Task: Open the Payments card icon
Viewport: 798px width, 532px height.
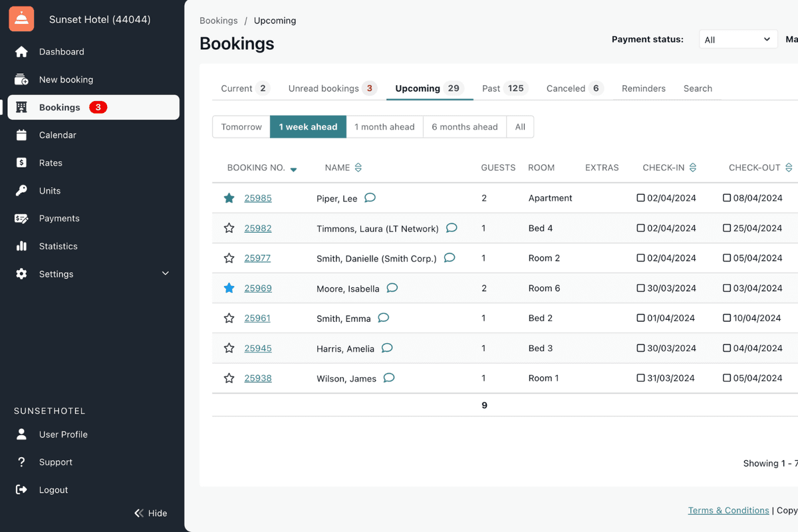Action: 21,218
